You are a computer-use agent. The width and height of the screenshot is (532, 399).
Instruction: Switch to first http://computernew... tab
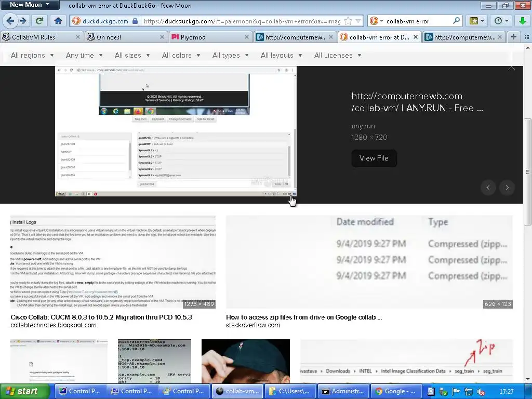click(x=296, y=37)
